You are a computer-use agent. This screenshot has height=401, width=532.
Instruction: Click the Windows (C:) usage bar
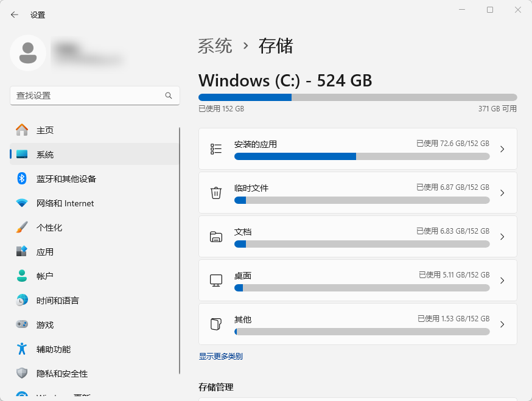point(357,97)
